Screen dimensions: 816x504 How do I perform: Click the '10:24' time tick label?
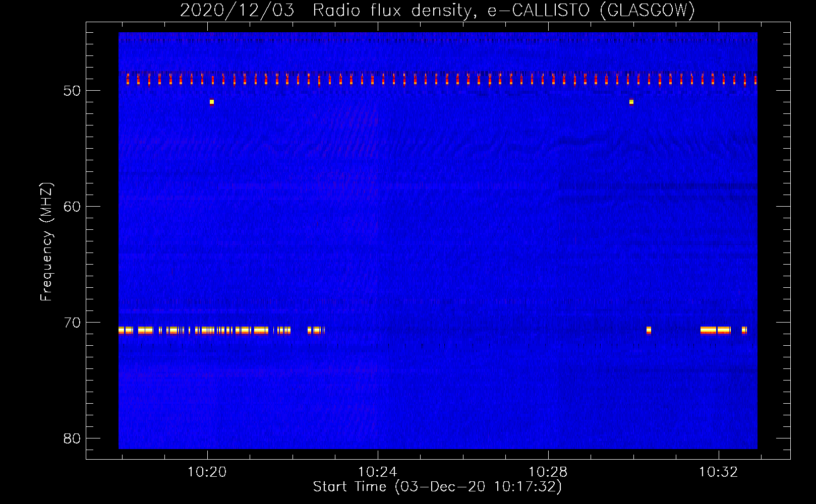coord(377,472)
